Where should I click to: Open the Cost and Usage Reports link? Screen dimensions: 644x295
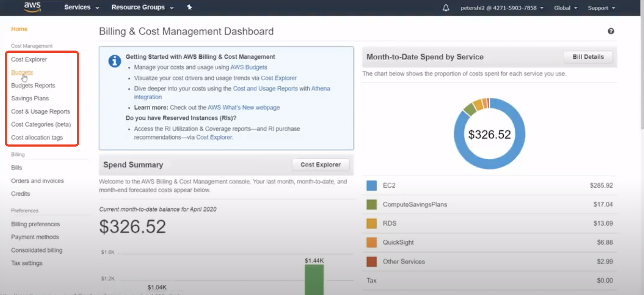click(x=265, y=88)
